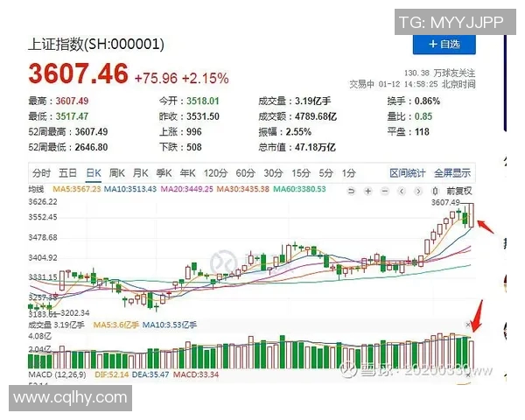The height and width of the screenshot is (420, 525).
Task: Toggle candlestick style icon beside 前复权
Action: pyautogui.click(x=435, y=192)
